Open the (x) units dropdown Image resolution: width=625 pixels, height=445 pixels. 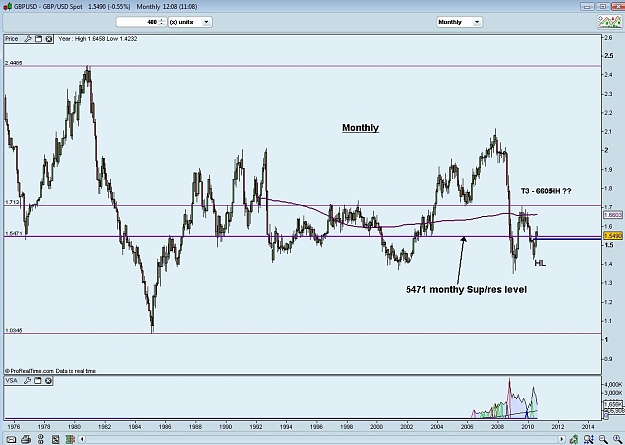point(190,22)
